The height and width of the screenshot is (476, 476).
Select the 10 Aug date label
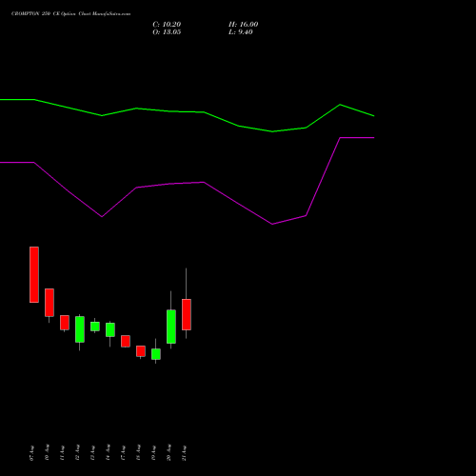click(47, 453)
